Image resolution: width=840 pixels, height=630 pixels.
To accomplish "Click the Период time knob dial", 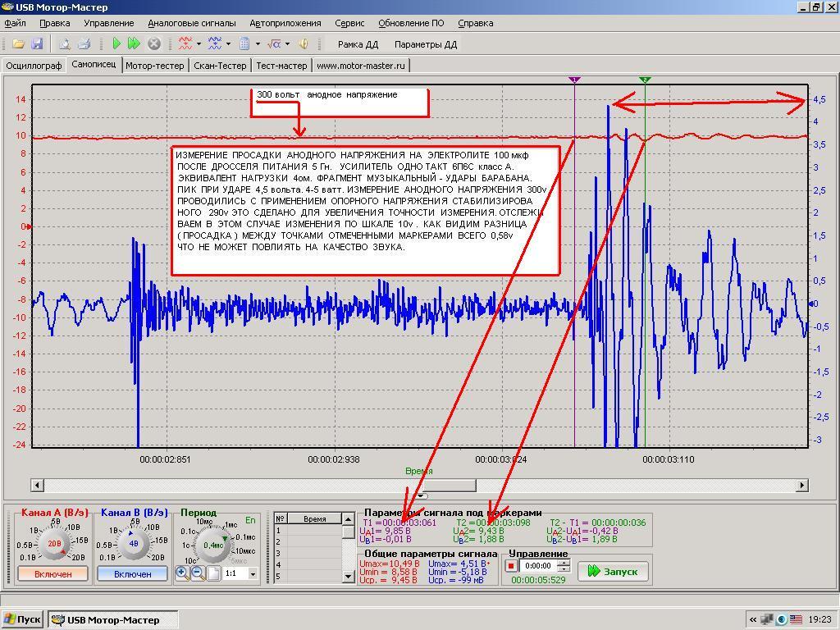I will [x=213, y=545].
